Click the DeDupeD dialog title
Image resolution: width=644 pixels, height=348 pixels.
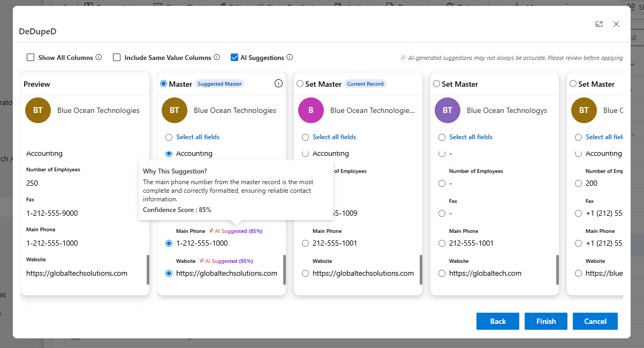click(38, 31)
